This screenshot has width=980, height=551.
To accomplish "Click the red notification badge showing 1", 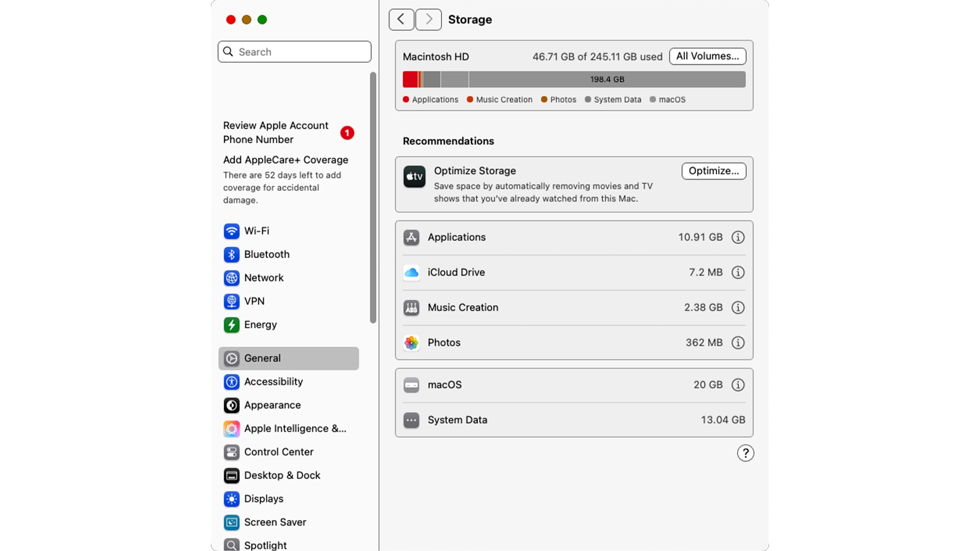I will click(347, 133).
